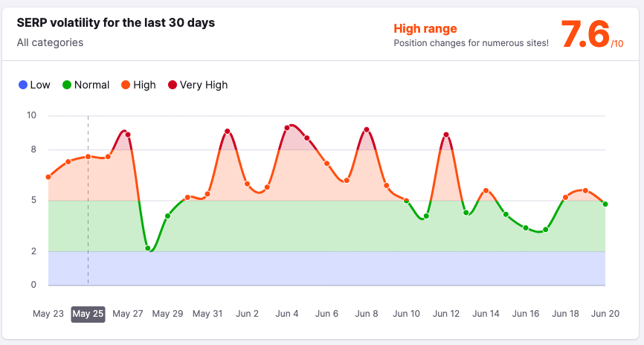Click 'SERP volatility for the last 30 days' title
The image size is (644, 345).
click(x=116, y=22)
